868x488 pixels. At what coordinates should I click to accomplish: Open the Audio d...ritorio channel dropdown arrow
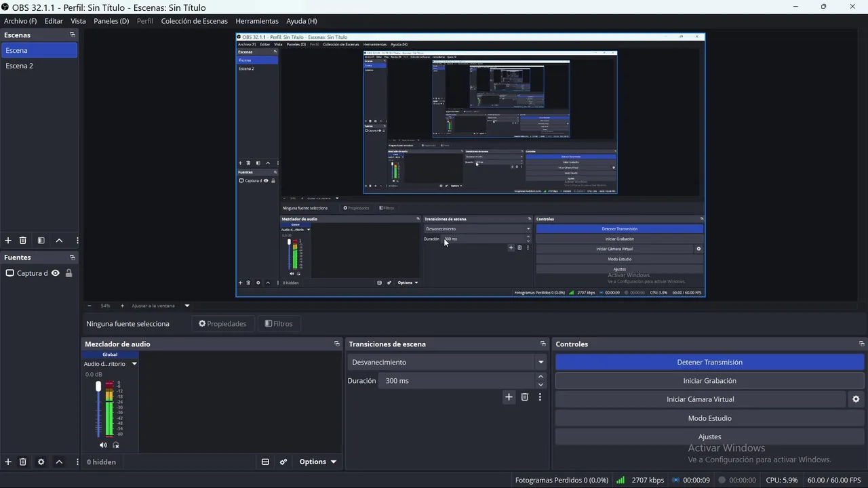[x=134, y=364]
